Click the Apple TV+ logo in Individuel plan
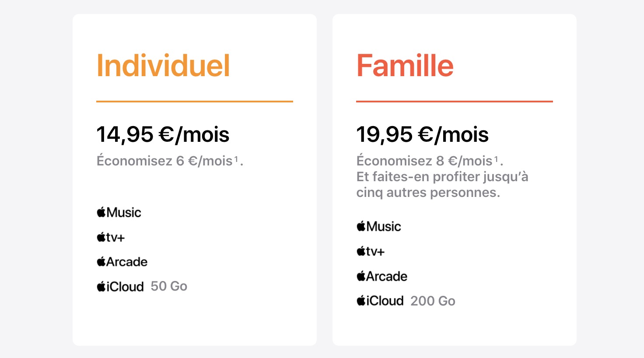 click(x=111, y=238)
